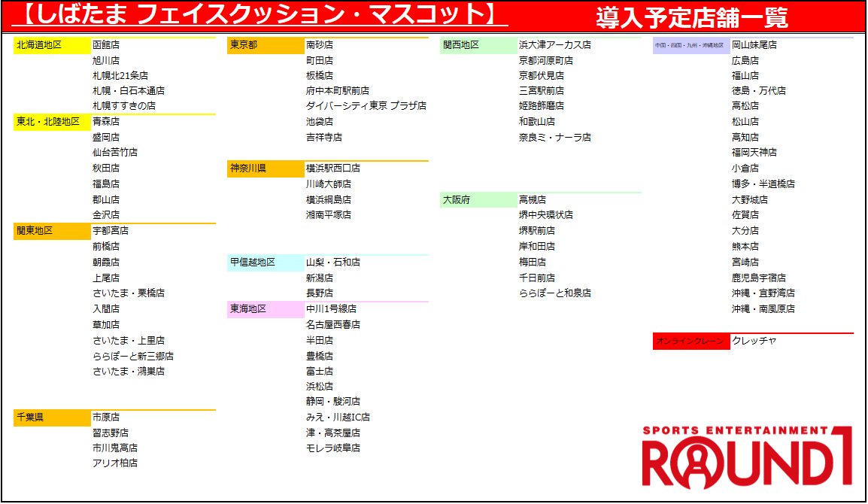The width and height of the screenshot is (868, 504).
Task: Click 市川鬼高店
Action: (x=115, y=448)
